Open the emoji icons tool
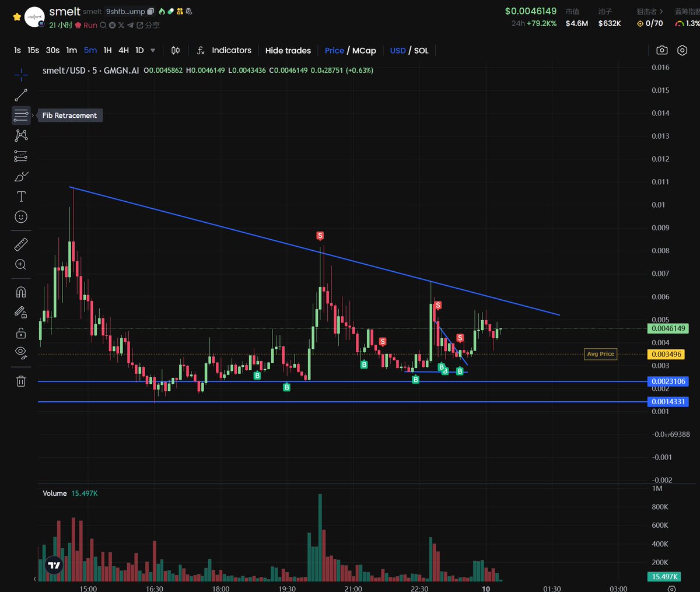Screen dimensions: 700x592 coord(21,217)
